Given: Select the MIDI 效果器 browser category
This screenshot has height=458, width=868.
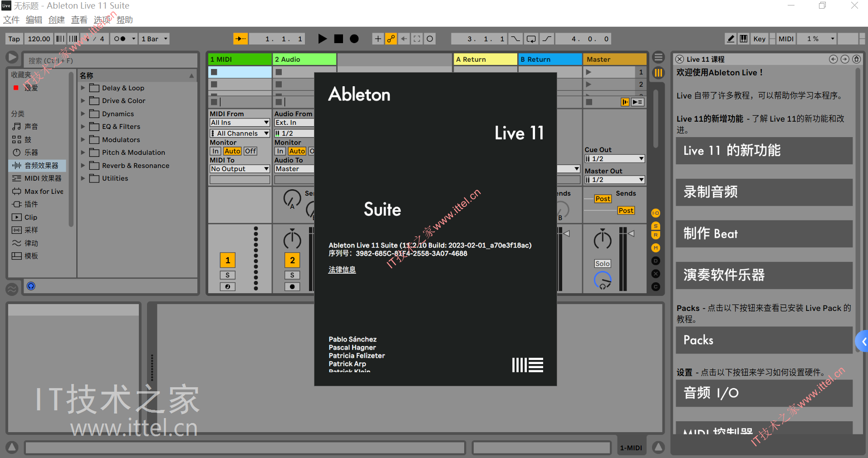Looking at the screenshot, I should [x=38, y=178].
